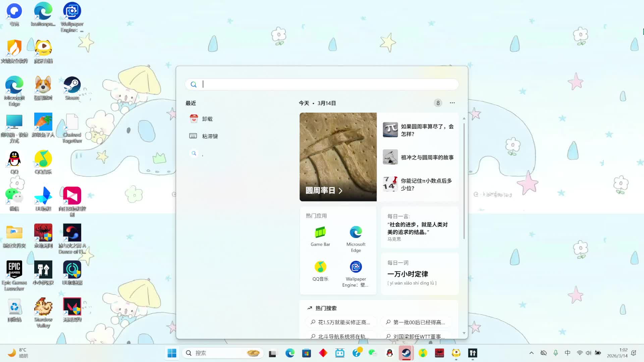Select recent item 粘滞键
The image size is (644, 362).
(x=210, y=136)
